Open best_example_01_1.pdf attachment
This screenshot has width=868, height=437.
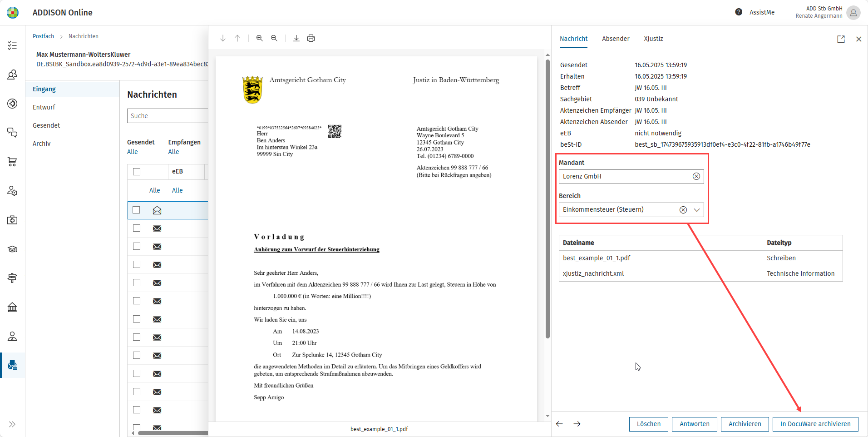click(x=596, y=258)
